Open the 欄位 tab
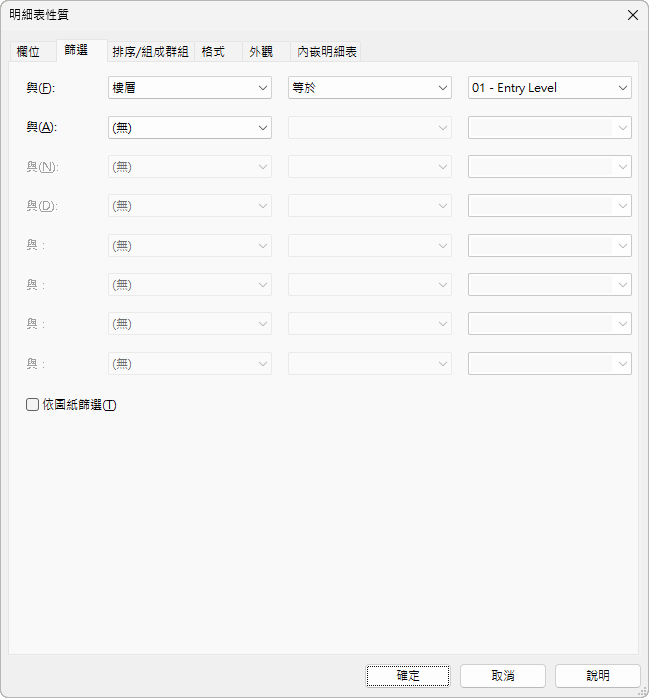 [x=29, y=52]
